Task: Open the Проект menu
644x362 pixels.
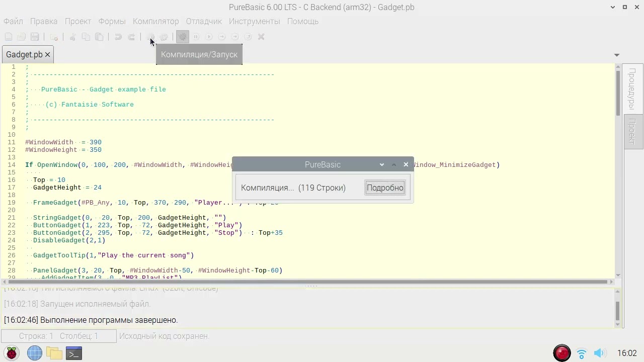Action: pyautogui.click(x=78, y=21)
